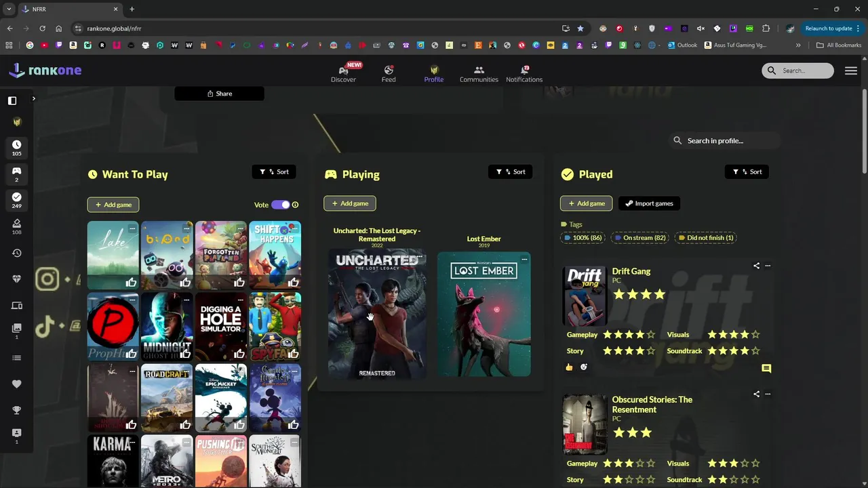Like the Forgotten Playland thumbs-up

tap(239, 283)
